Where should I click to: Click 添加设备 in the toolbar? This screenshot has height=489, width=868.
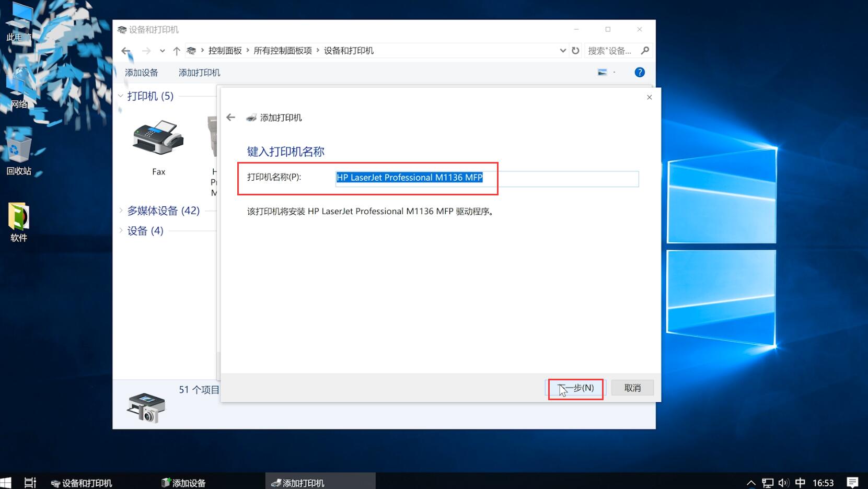click(141, 73)
